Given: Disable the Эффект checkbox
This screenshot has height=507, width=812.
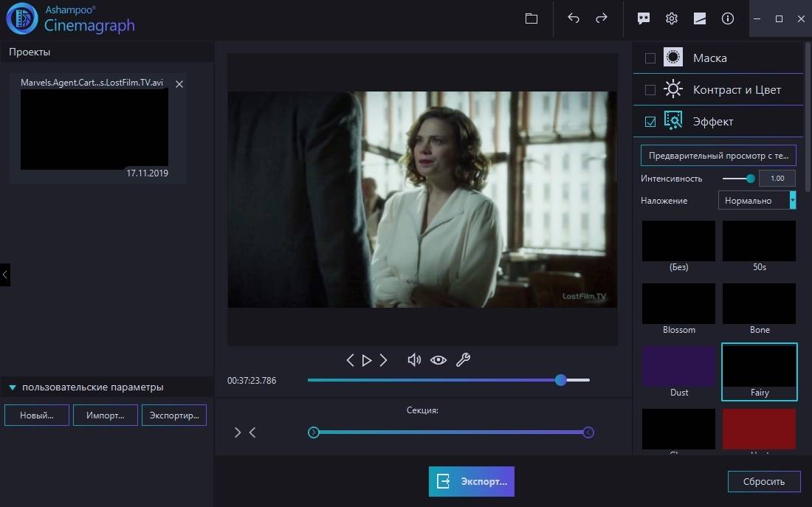Looking at the screenshot, I should [x=650, y=122].
